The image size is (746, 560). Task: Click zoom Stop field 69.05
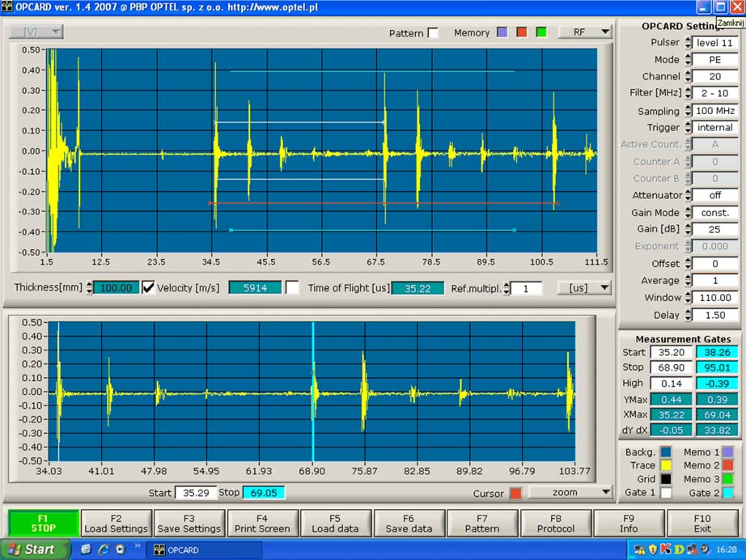[264, 493]
